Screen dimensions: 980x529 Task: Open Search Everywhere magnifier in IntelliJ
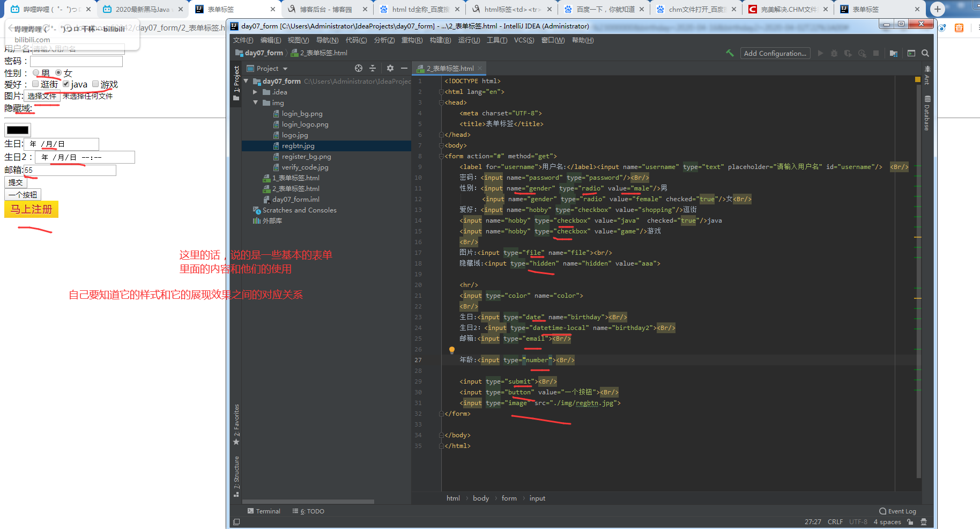click(x=925, y=53)
